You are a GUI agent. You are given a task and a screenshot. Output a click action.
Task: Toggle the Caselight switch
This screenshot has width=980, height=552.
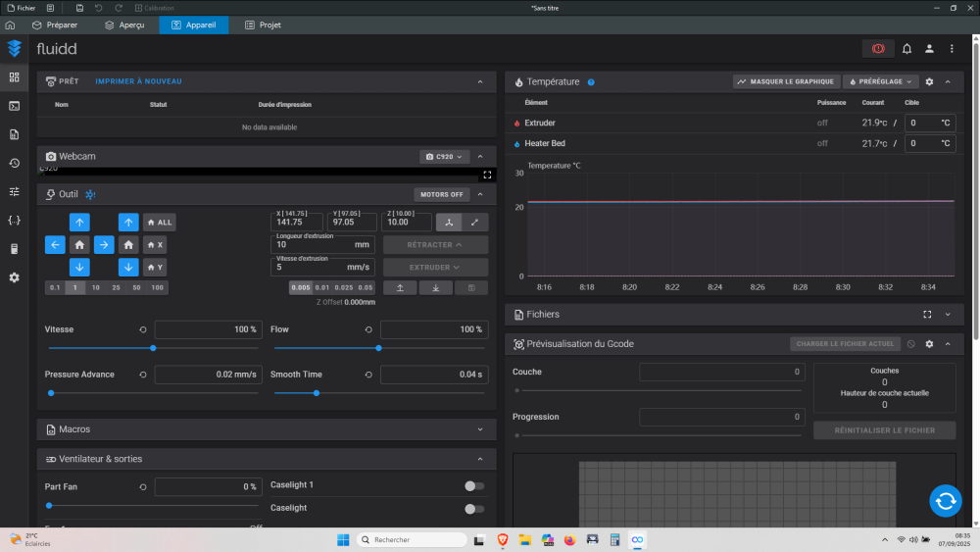(473, 509)
